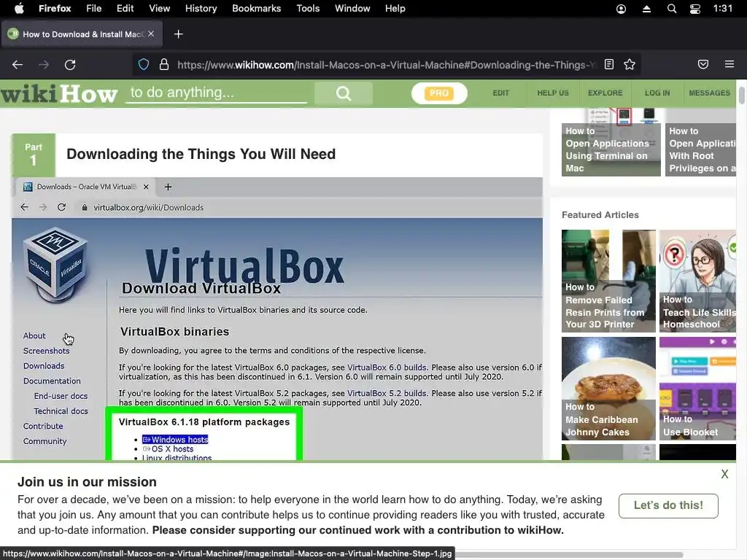Open Make Caribbean Johnny Cakes article
The width and height of the screenshot is (747, 560).
coord(609,389)
